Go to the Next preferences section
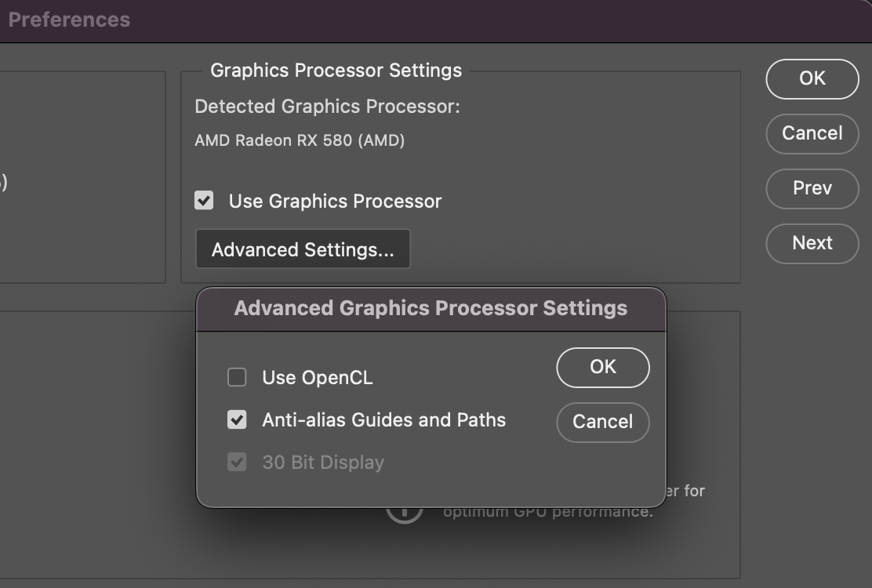The height and width of the screenshot is (588, 872). pyautogui.click(x=812, y=243)
